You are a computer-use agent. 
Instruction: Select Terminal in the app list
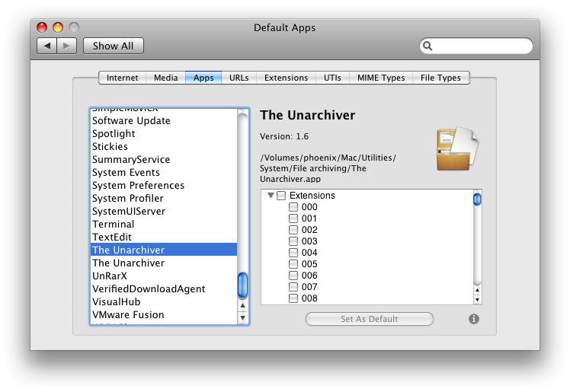[164, 224]
